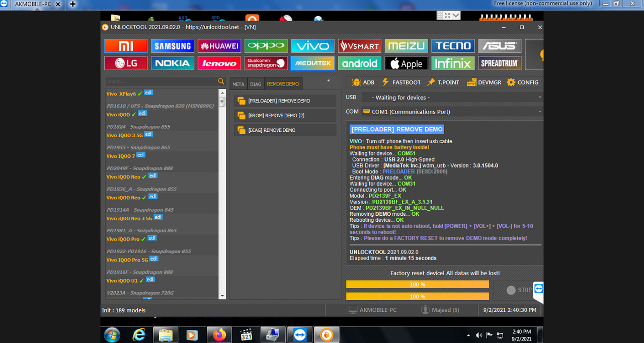Click the search magnifier icon

tap(221, 81)
